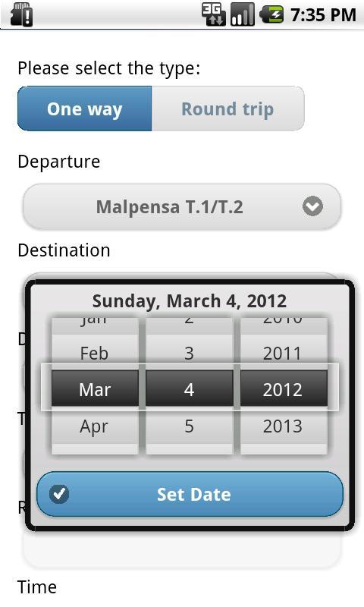Tap the 3G data status icon
Image resolution: width=364 pixels, height=607 pixels.
pyautogui.click(x=214, y=14)
